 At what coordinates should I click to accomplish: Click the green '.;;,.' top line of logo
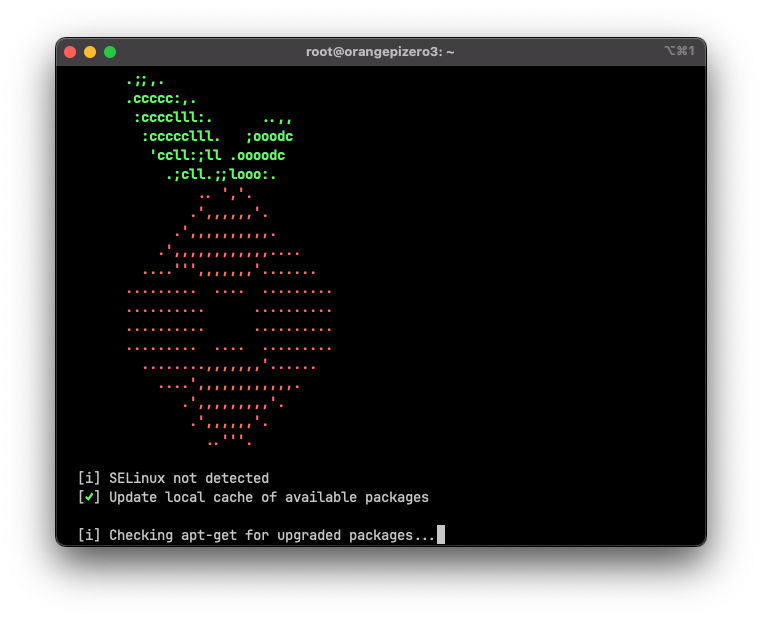pyautogui.click(x=145, y=80)
